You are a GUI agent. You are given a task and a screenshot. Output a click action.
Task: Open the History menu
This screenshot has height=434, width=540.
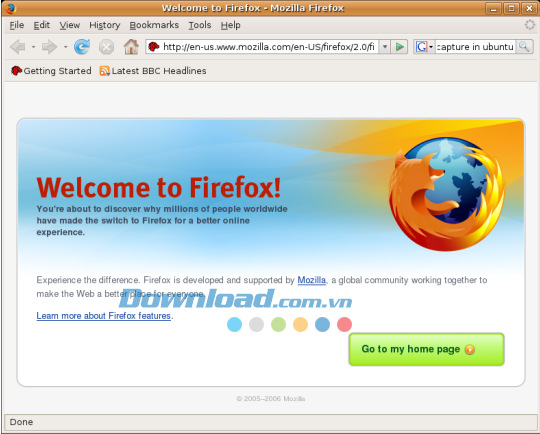105,25
